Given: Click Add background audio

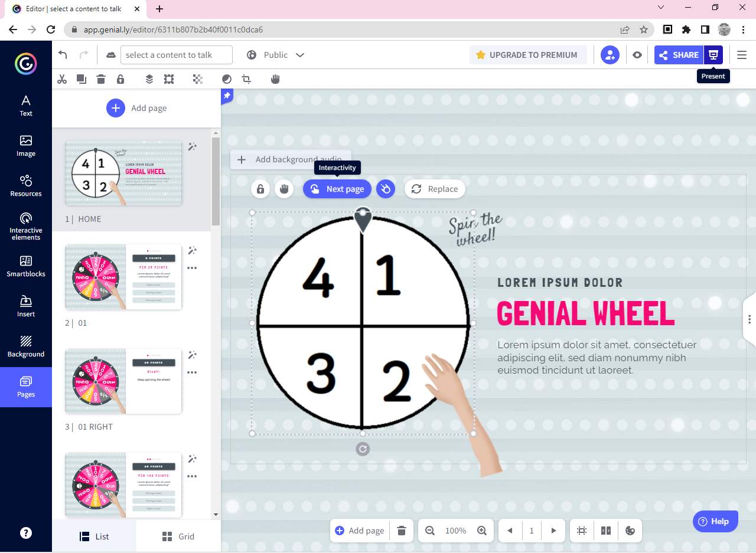Looking at the screenshot, I should pyautogui.click(x=290, y=159).
